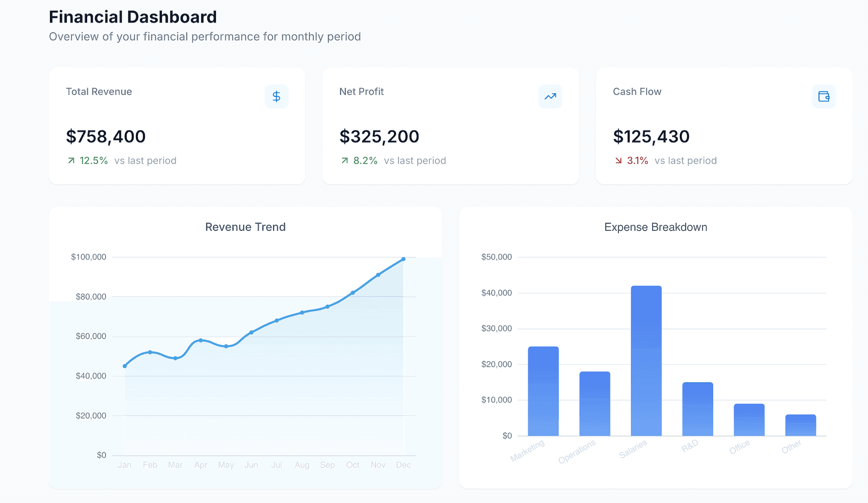Click the $125,430 Cash Flow value
Viewport: 868px width, 503px height.
(x=651, y=137)
